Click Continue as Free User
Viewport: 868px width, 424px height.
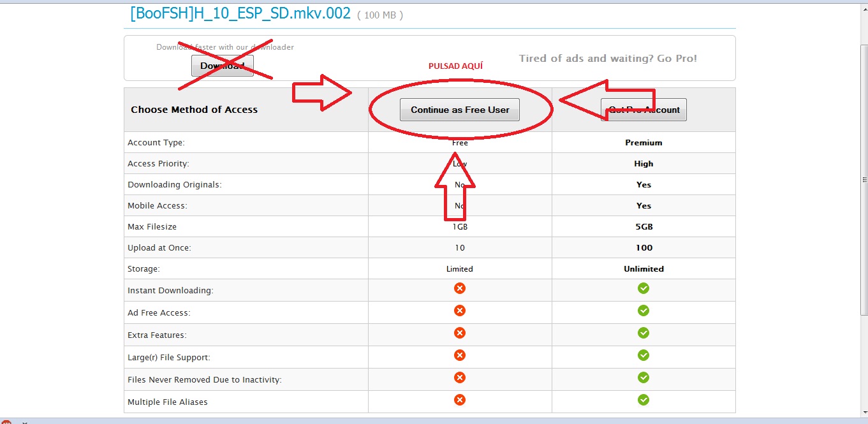(x=459, y=109)
